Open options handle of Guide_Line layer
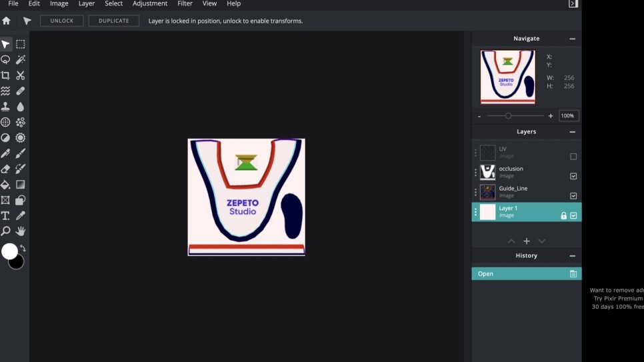 coord(475,192)
